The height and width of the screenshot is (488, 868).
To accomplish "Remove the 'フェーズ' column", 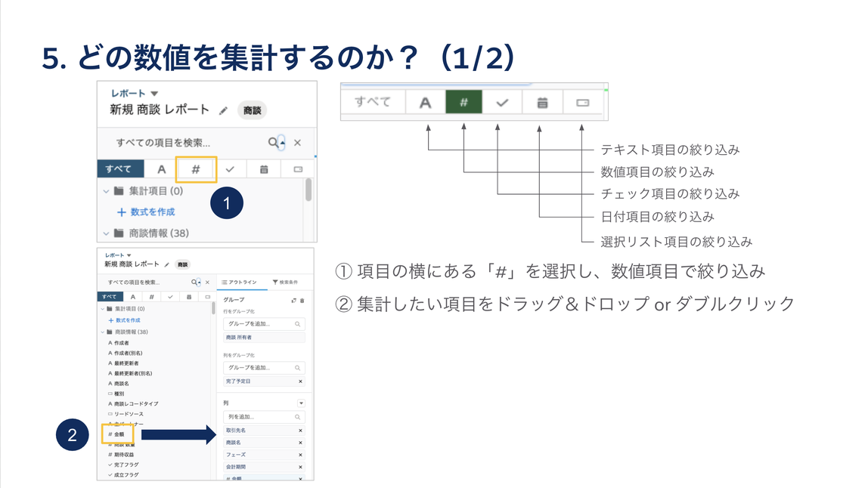I will [301, 455].
